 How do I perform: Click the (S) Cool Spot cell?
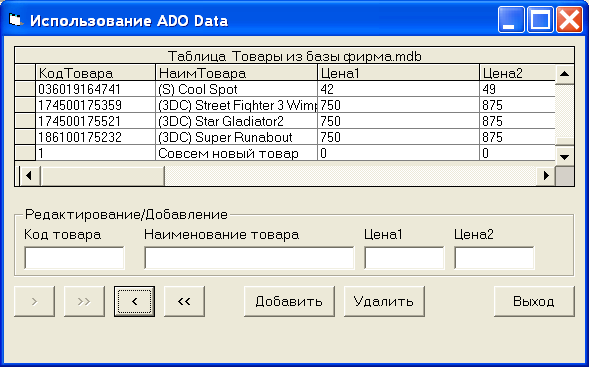pos(237,89)
